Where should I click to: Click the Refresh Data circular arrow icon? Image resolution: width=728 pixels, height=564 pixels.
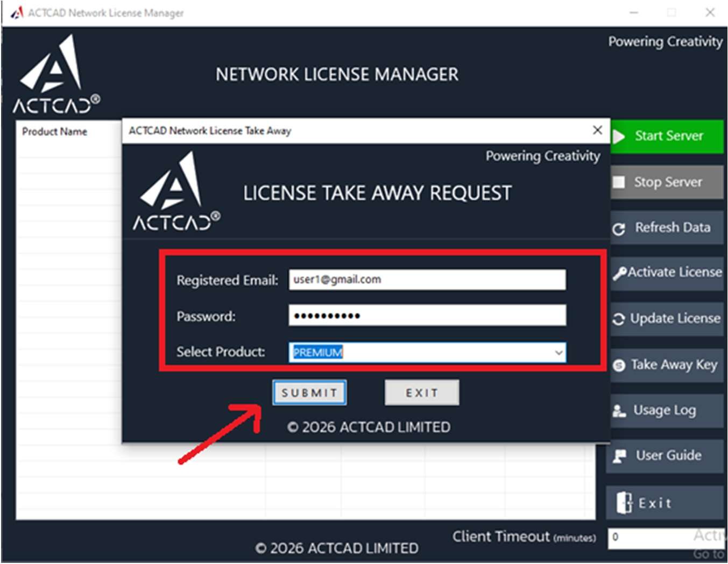click(619, 229)
